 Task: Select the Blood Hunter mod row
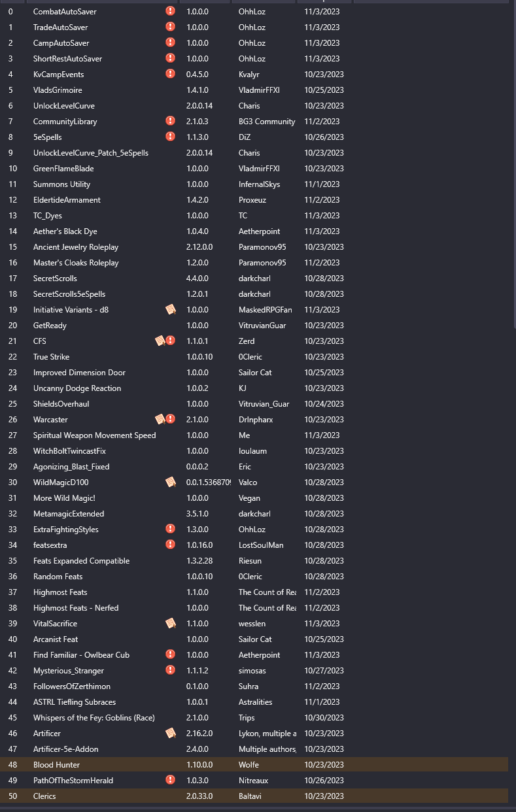click(56, 764)
